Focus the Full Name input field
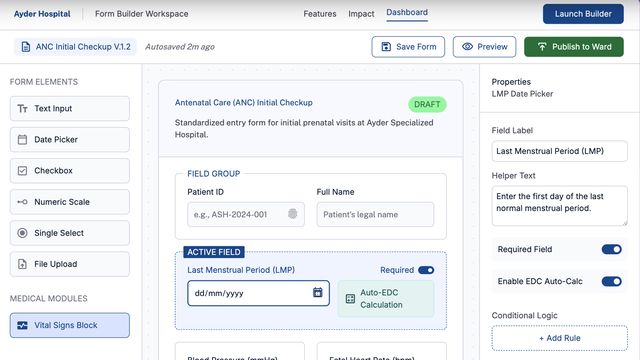This screenshot has height=360, width=640. [x=375, y=214]
